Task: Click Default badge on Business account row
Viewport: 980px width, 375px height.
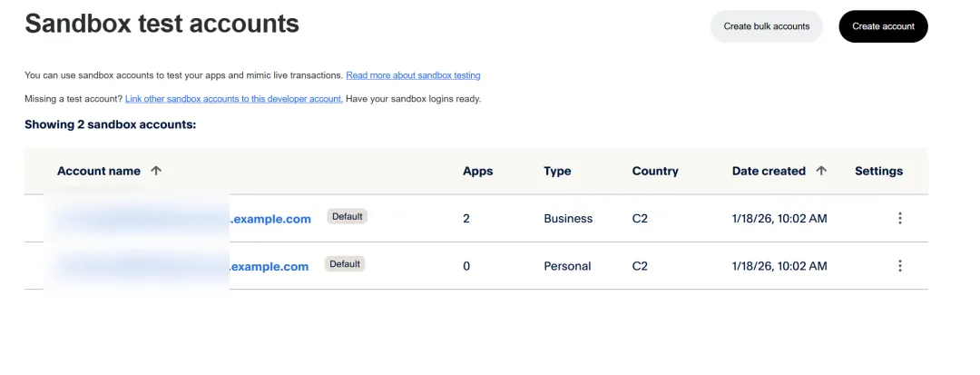Action: [347, 217]
